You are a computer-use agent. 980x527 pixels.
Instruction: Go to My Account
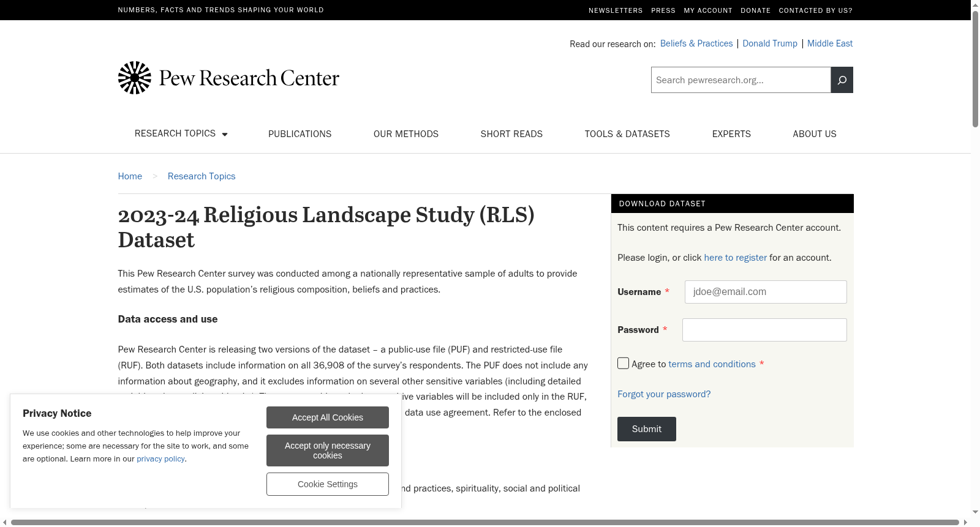point(708,10)
